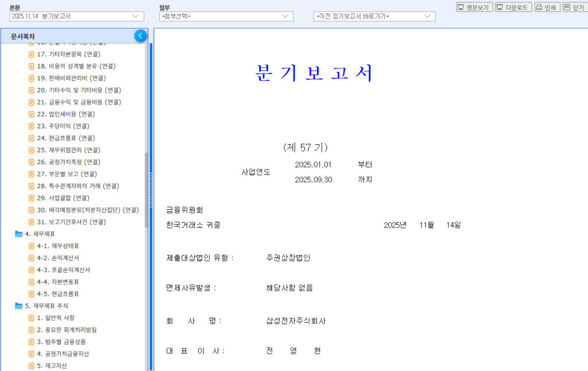The image size is (588, 371).
Task: Click the download icon on the 다운로드 button
Action: click(499, 7)
